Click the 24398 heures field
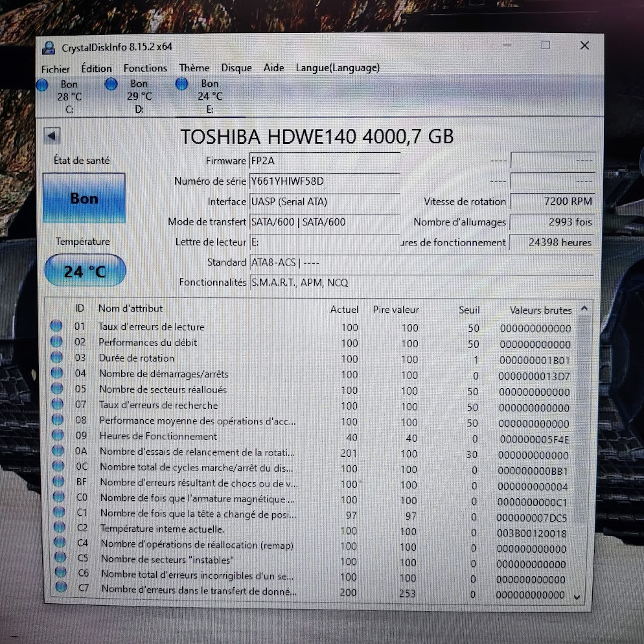The height and width of the screenshot is (644, 644). pyautogui.click(x=551, y=242)
